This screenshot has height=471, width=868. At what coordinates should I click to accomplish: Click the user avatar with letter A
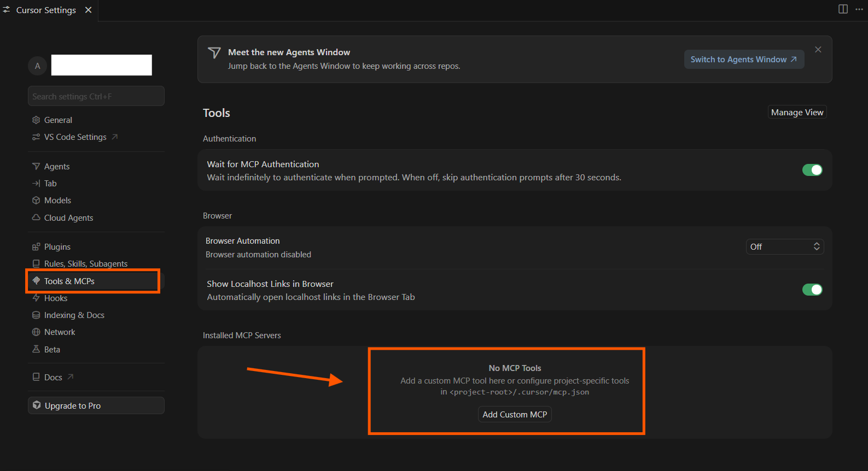[38, 66]
